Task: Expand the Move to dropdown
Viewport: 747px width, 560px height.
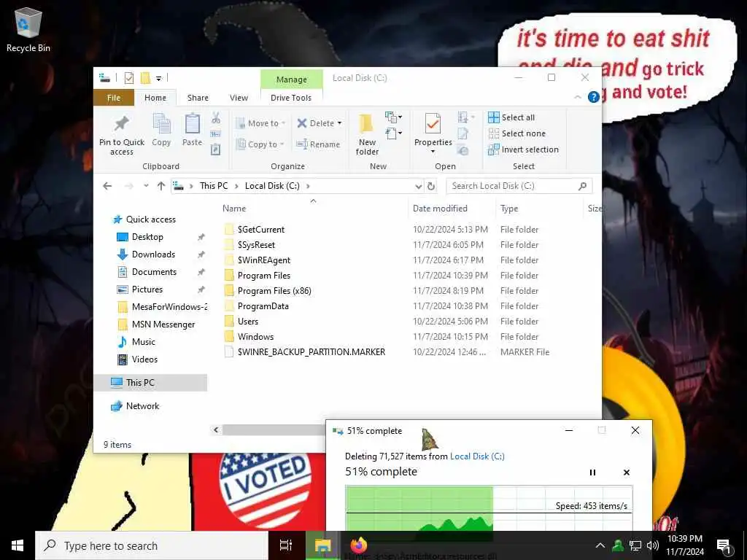Action: click(x=284, y=122)
